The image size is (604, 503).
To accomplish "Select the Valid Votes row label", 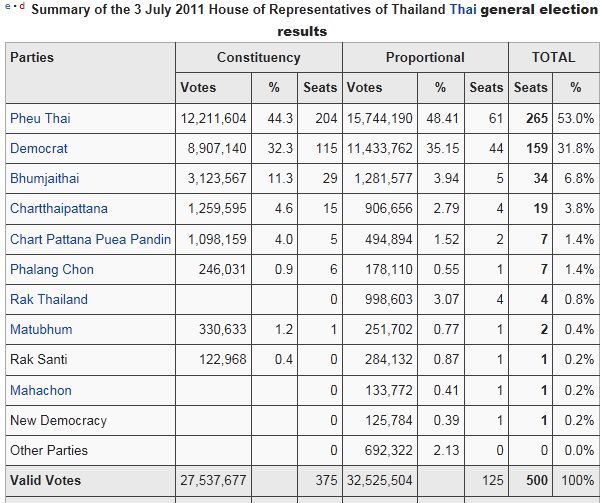I will tap(45, 480).
